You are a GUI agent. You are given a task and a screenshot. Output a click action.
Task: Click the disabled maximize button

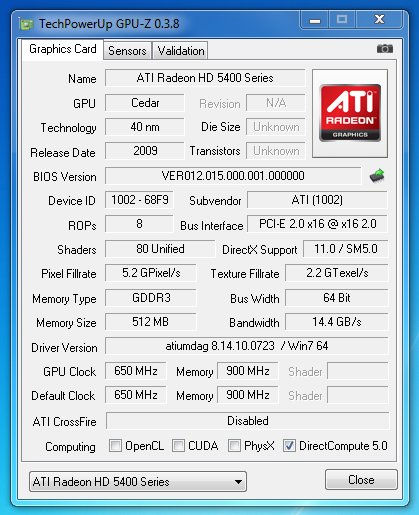point(342,20)
